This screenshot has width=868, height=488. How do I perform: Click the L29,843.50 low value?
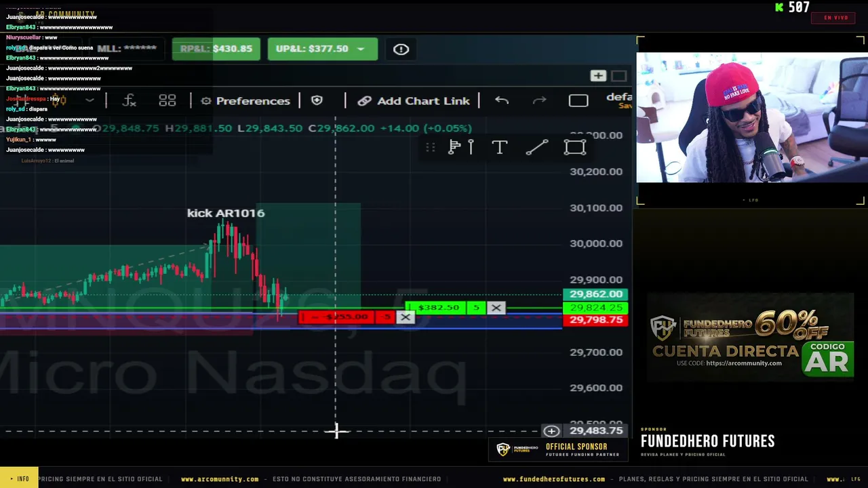click(270, 128)
